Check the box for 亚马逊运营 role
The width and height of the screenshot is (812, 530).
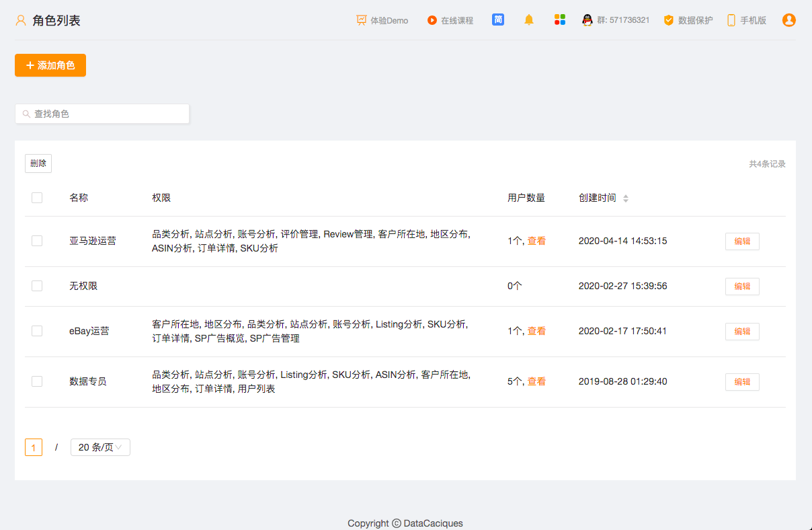pyautogui.click(x=37, y=241)
